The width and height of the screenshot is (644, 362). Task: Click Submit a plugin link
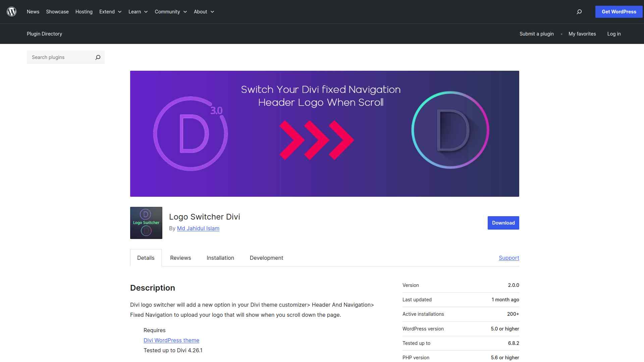[x=537, y=34]
